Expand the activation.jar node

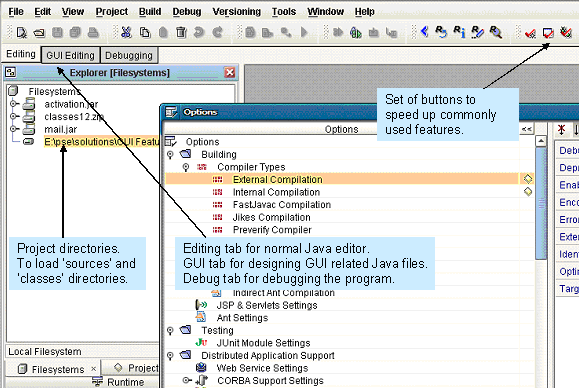(x=13, y=104)
